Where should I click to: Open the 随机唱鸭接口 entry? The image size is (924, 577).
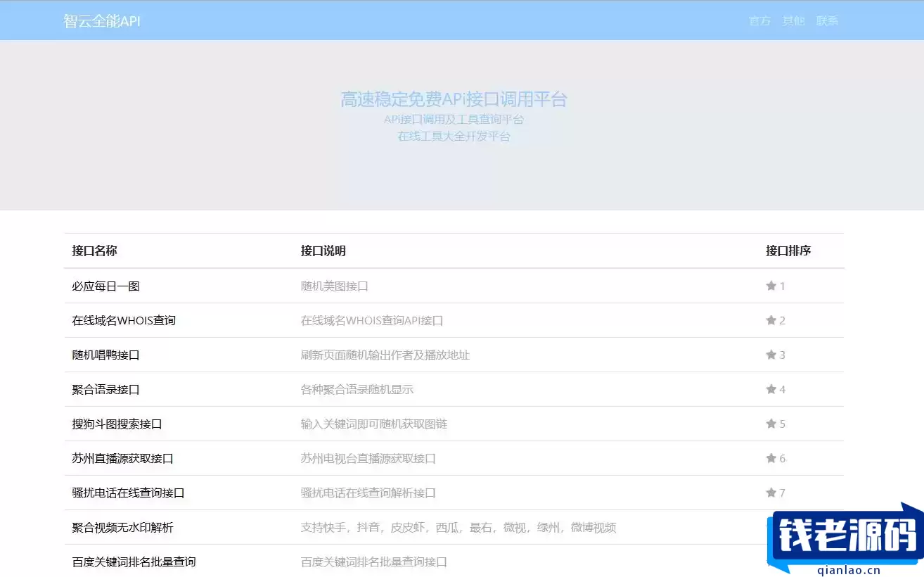pyautogui.click(x=105, y=355)
